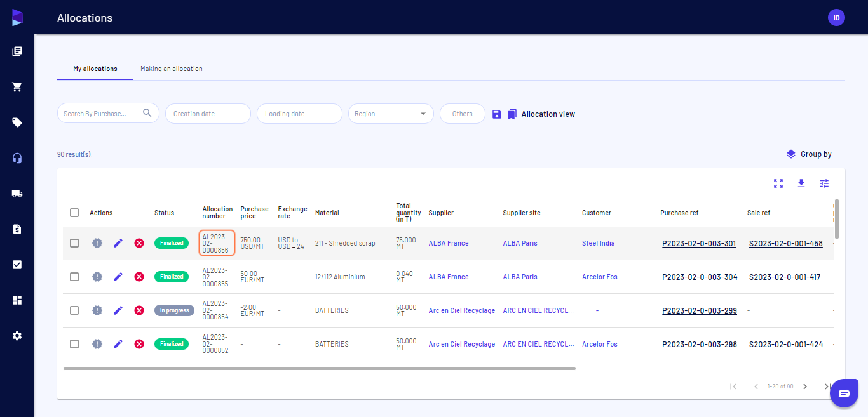Check the row for AL2023-02-0000852
This screenshot has width=868, height=417.
click(74, 344)
